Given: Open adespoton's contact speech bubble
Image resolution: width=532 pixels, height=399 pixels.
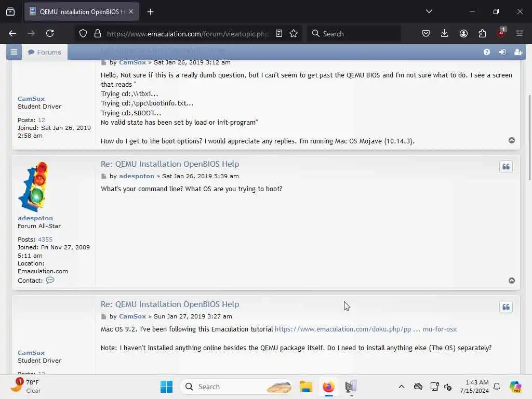Looking at the screenshot, I should pos(50,280).
